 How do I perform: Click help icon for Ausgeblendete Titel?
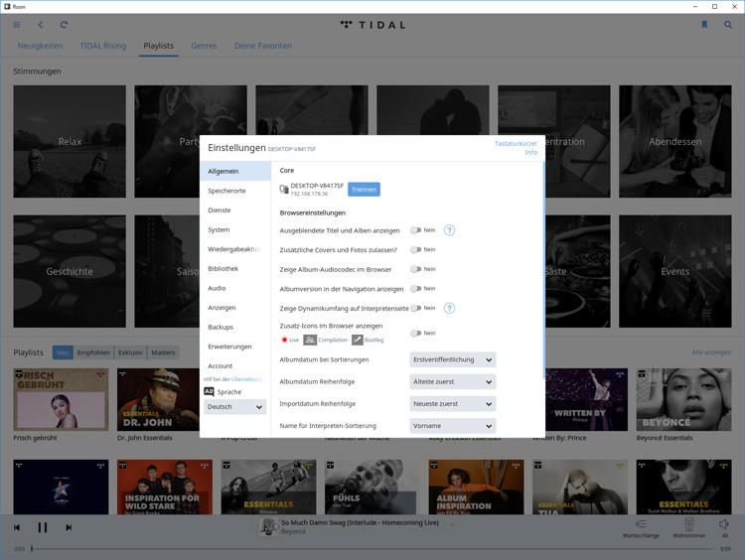(449, 230)
